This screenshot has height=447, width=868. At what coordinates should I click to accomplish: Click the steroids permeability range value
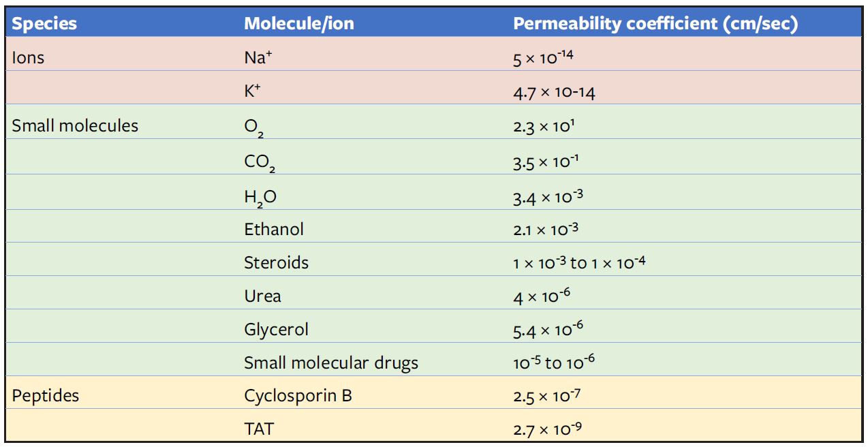click(579, 262)
